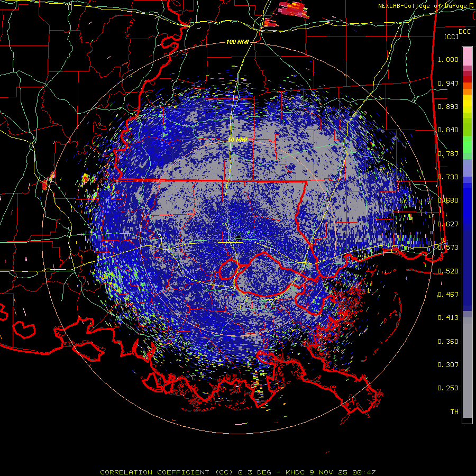
Task: Click the 0.947 value on color scale
Action: [x=448, y=83]
